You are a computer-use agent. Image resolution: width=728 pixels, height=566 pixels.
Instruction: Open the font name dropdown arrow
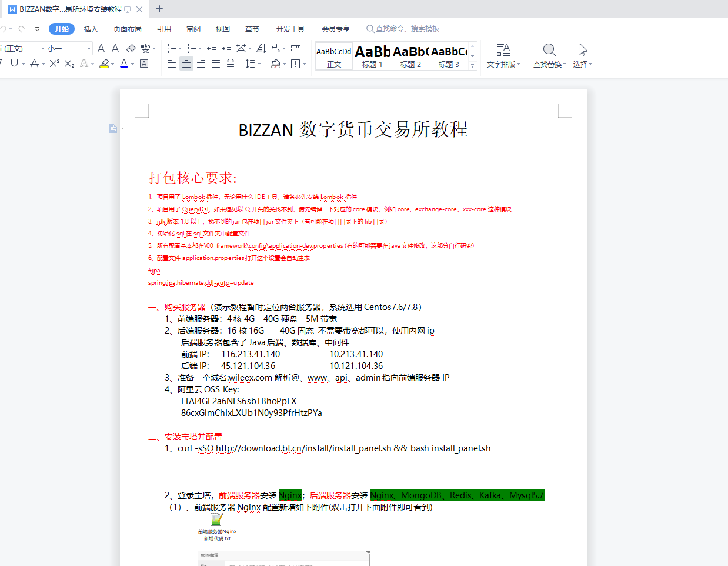(x=42, y=48)
